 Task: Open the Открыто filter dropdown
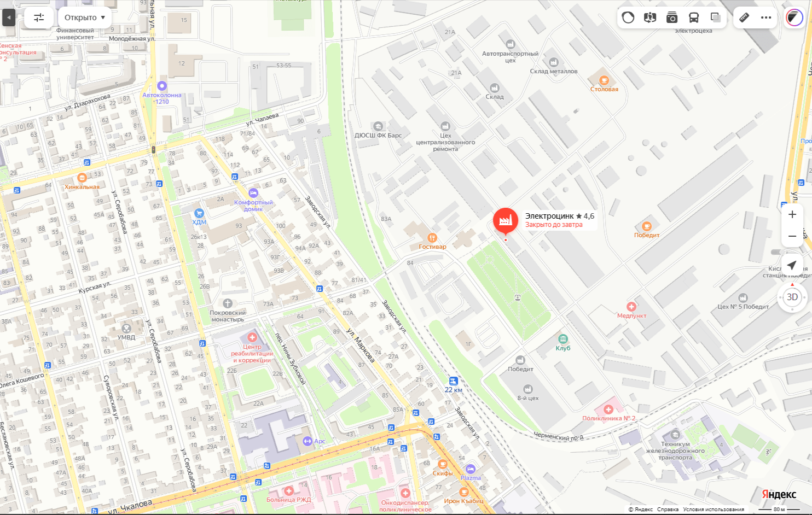pos(84,17)
